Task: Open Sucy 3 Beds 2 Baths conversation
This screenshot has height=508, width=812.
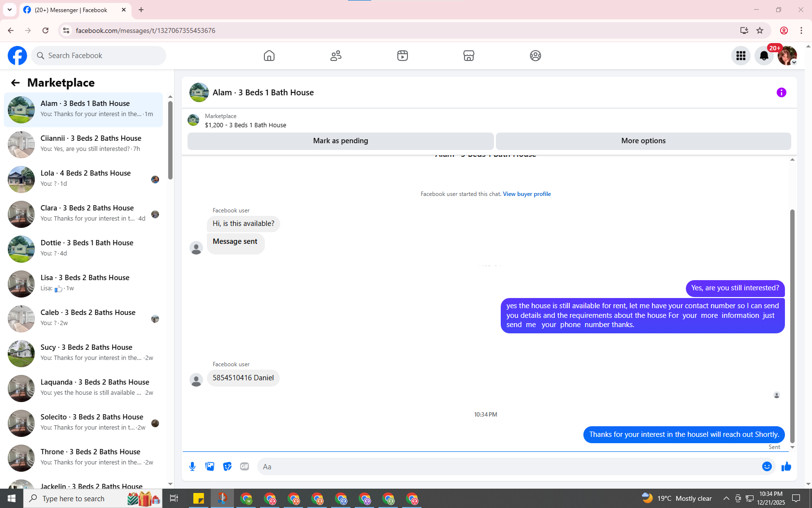Action: [x=83, y=354]
